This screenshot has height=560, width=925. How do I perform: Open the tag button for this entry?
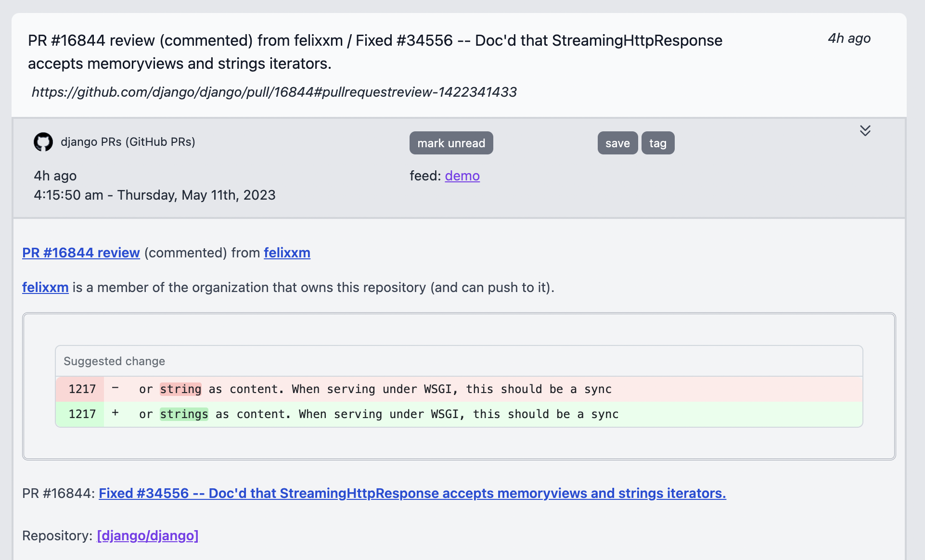[x=657, y=143]
